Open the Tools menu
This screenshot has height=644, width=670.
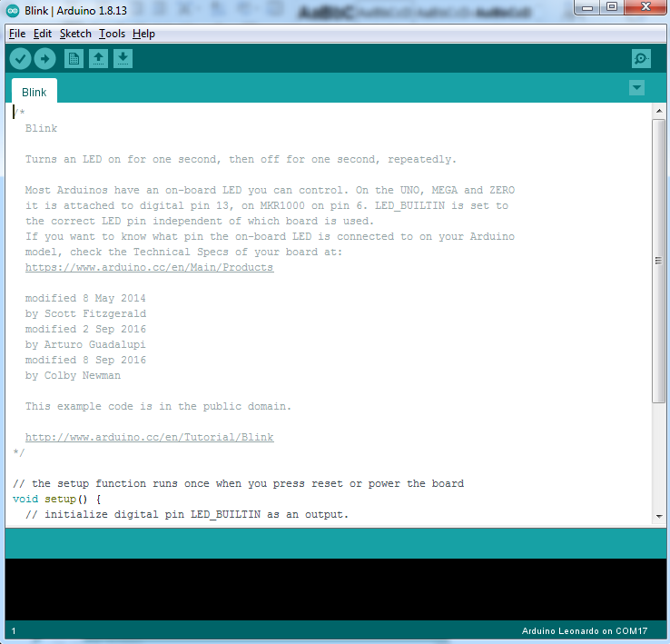click(x=112, y=34)
